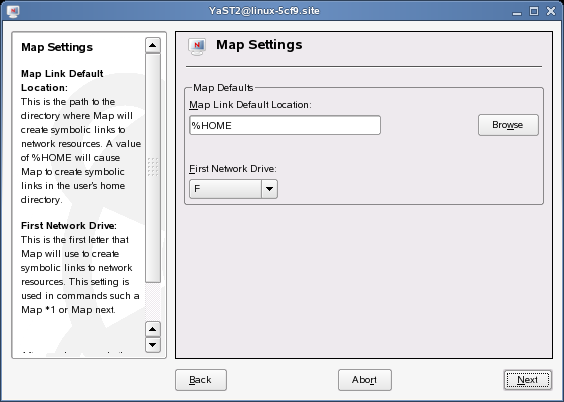Click the help panel scrollbar thumb

point(153,168)
